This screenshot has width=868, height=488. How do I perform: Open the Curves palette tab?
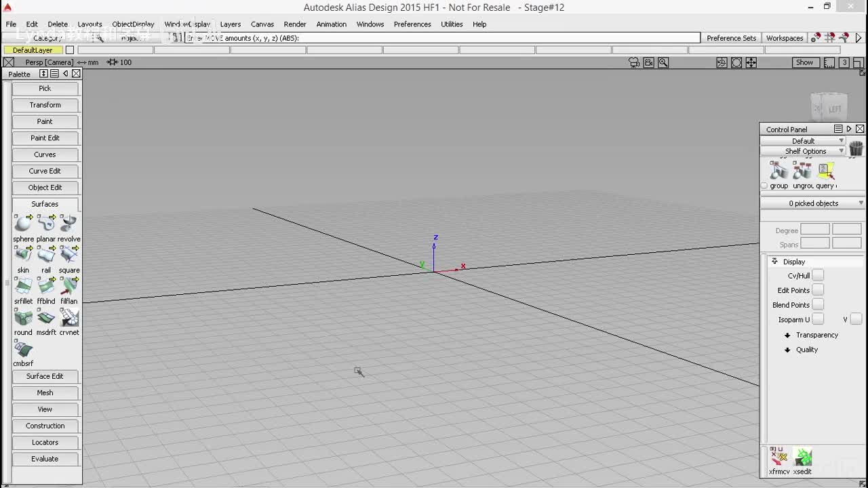45,155
